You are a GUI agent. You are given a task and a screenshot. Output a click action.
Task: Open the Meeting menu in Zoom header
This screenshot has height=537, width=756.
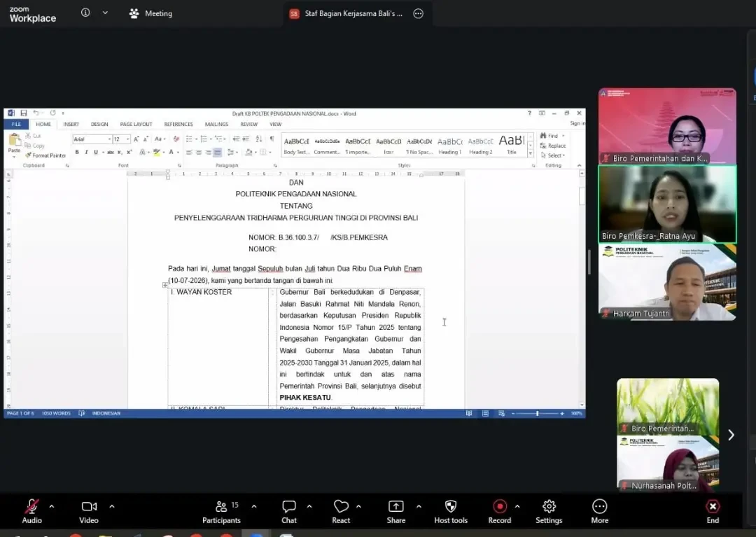click(x=151, y=13)
